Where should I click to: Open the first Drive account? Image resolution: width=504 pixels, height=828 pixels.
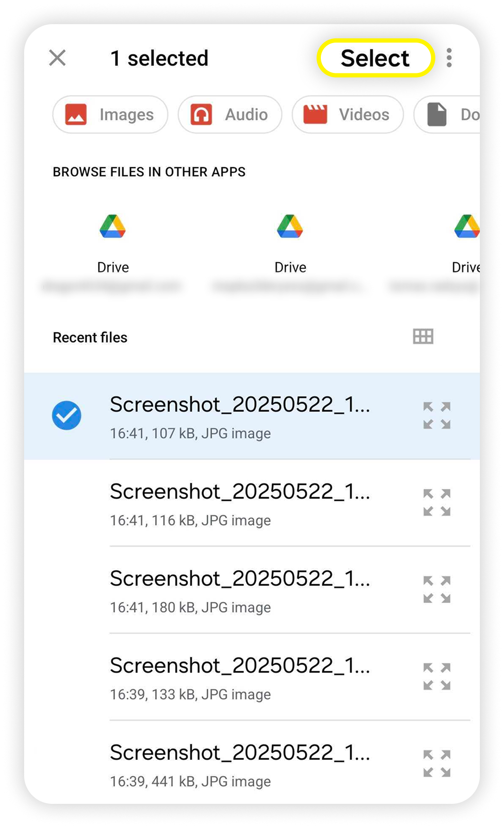point(113,251)
